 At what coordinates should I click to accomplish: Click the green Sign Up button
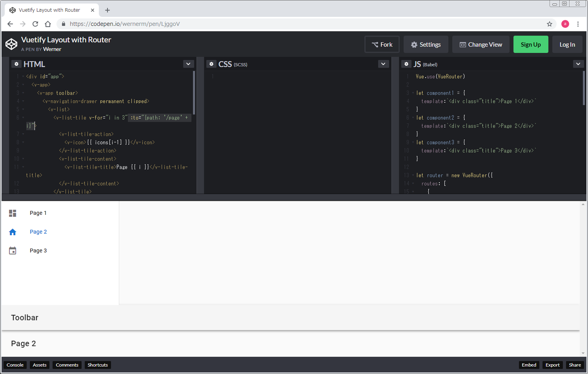(x=531, y=44)
